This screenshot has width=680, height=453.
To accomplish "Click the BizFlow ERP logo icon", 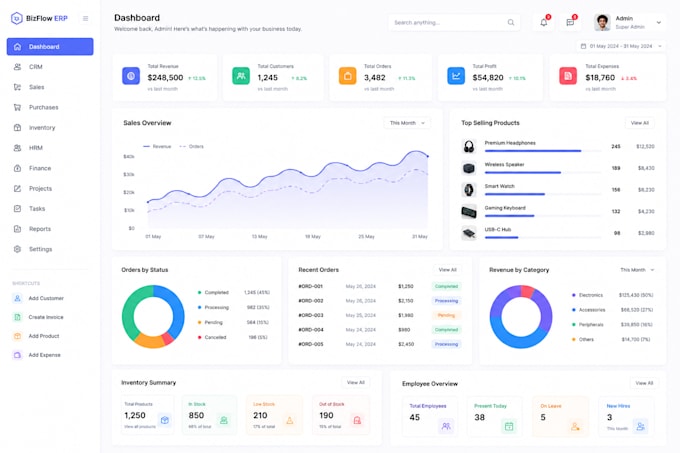I will pyautogui.click(x=16, y=18).
